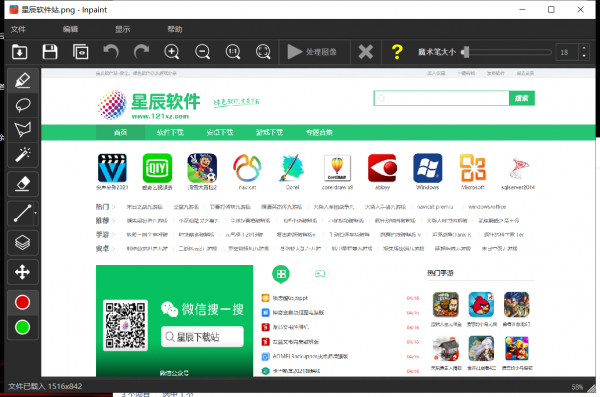Click the 安卓下载 nav tab

point(220,132)
